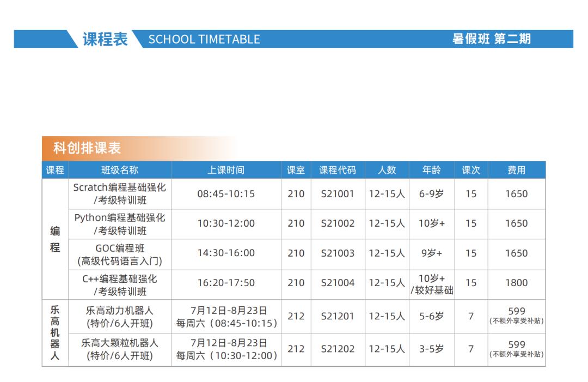
Task: Select course code S21003
Action: pyautogui.click(x=338, y=253)
